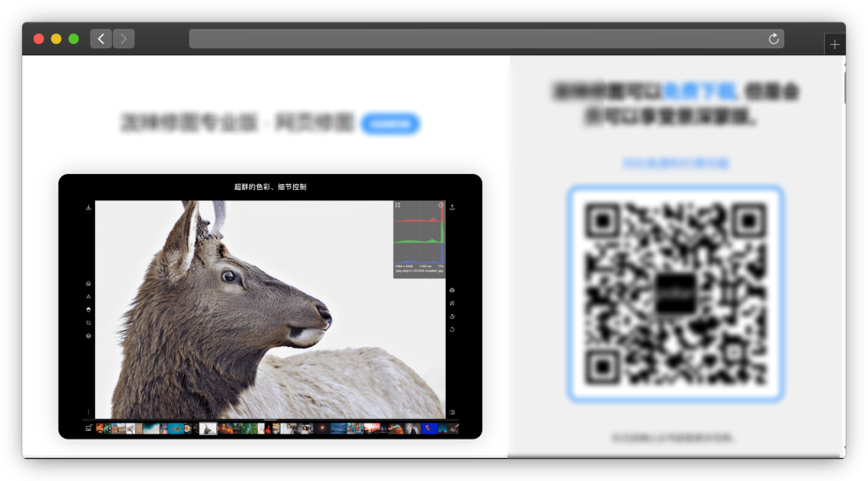
Task: Select the color circles tool in left toolbar
Action: pos(88,283)
